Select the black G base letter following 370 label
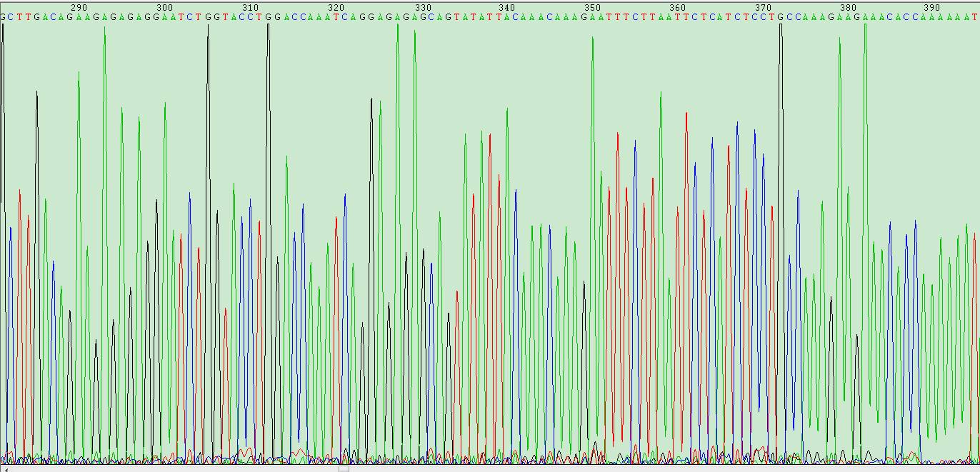The image size is (980, 472). coord(780,17)
